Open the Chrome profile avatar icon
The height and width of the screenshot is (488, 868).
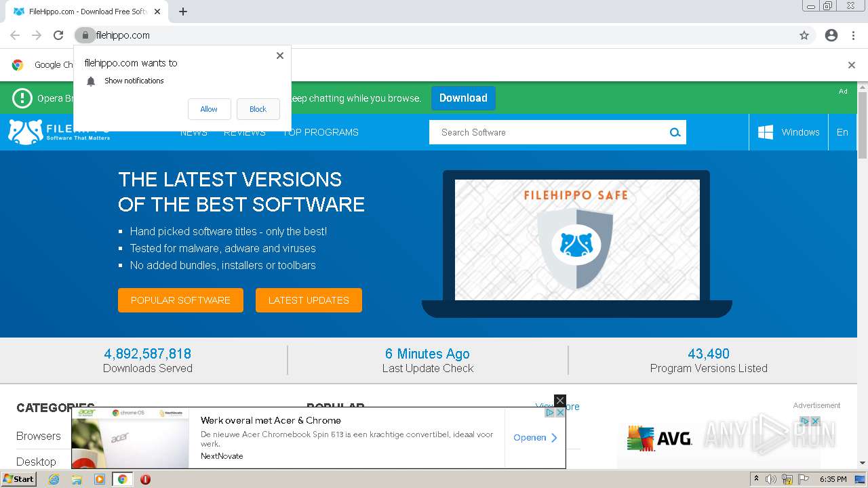831,35
